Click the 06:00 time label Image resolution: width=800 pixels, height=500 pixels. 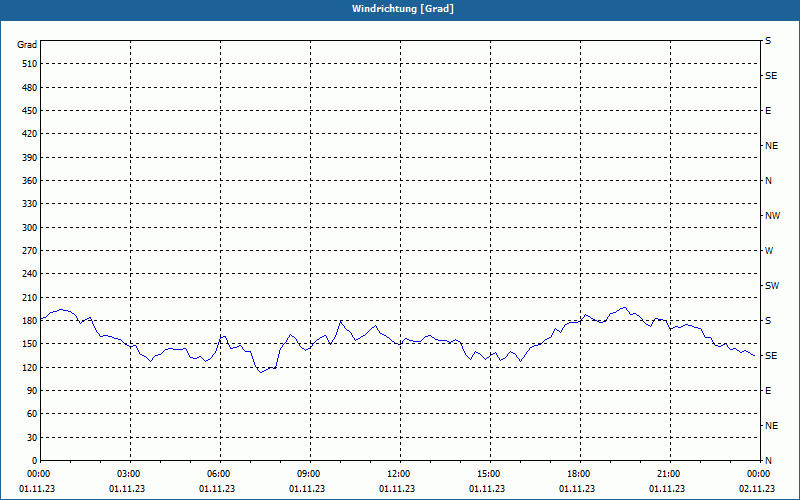[x=220, y=474]
